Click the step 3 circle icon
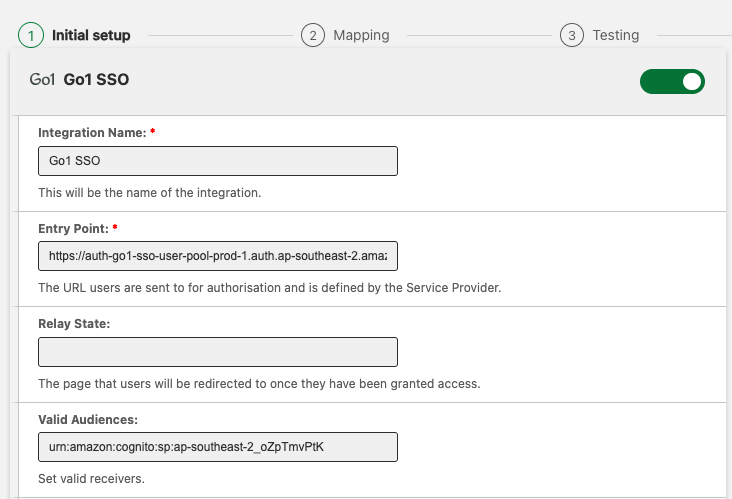The image size is (732, 499). pyautogui.click(x=572, y=35)
